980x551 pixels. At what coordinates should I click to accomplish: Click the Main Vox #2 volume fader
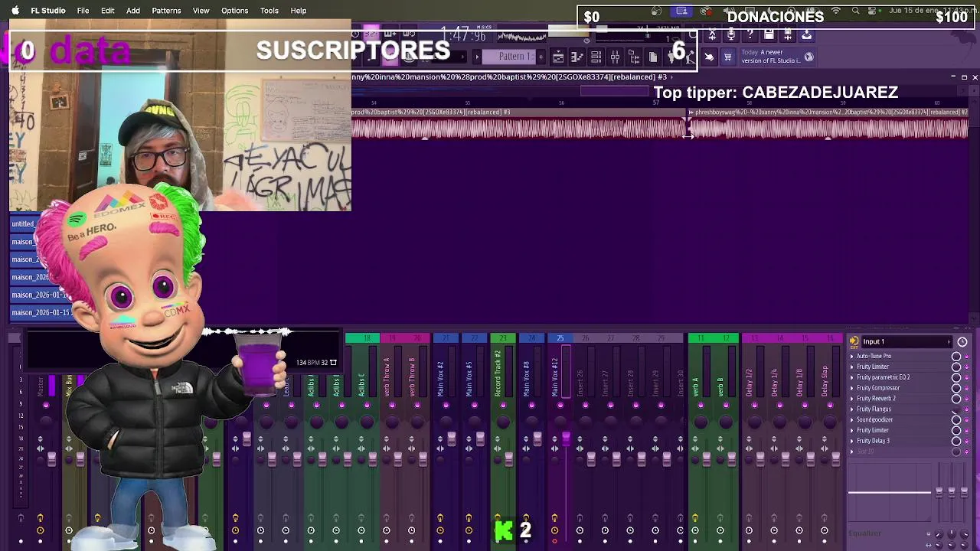(x=451, y=439)
